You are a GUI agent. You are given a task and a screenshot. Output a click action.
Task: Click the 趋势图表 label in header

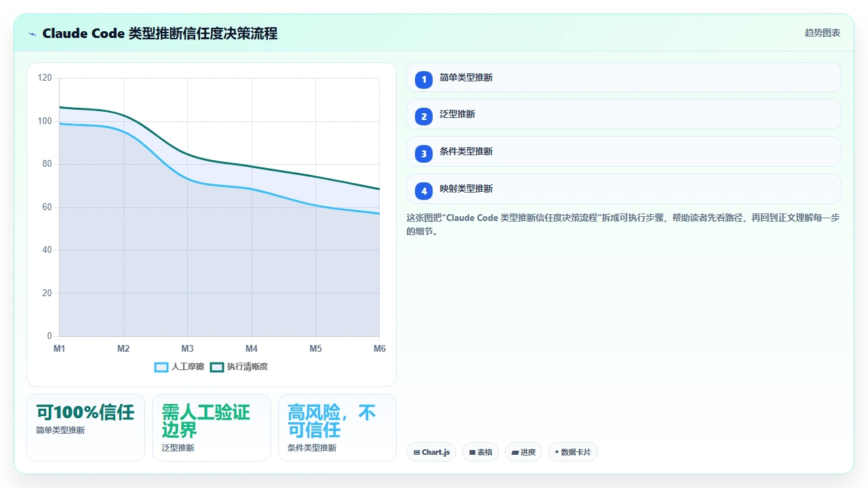(823, 33)
